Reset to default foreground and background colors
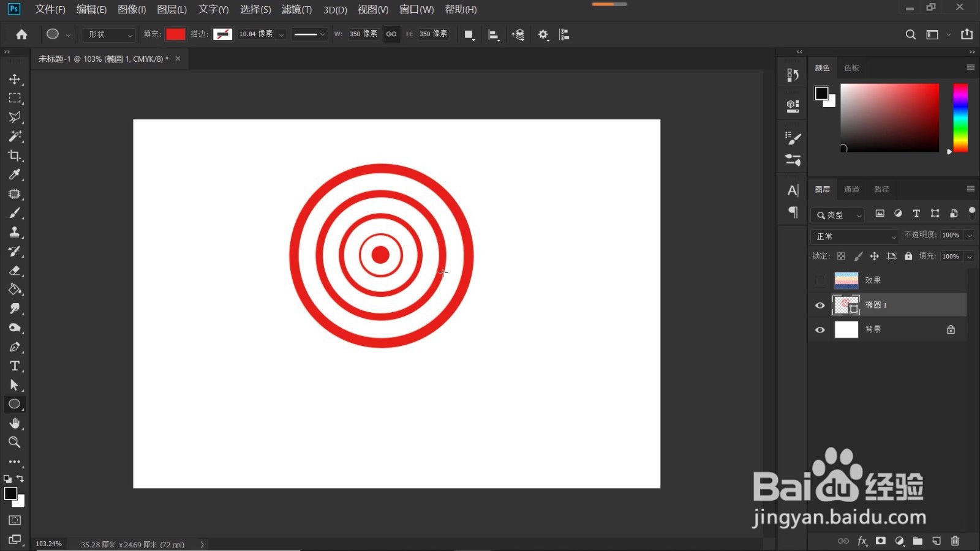Viewport: 980px width, 551px height. (x=7, y=479)
